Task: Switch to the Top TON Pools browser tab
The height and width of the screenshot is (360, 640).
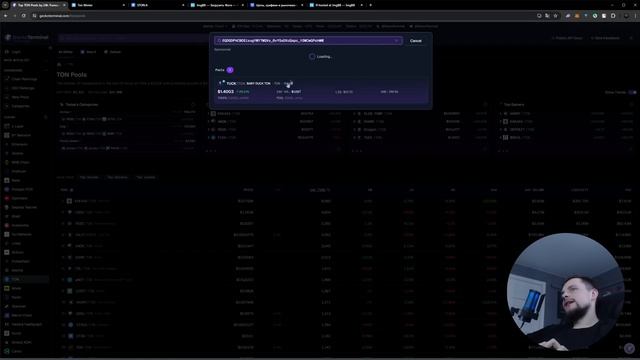Action: pos(39,5)
